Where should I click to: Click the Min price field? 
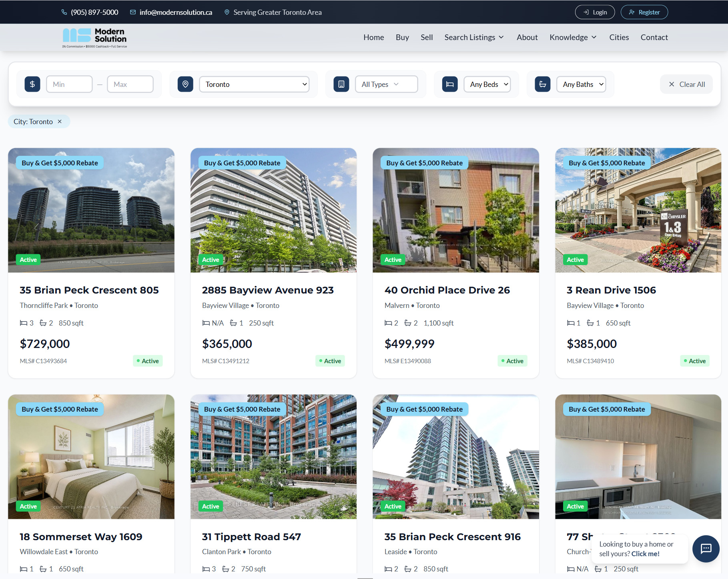(70, 84)
